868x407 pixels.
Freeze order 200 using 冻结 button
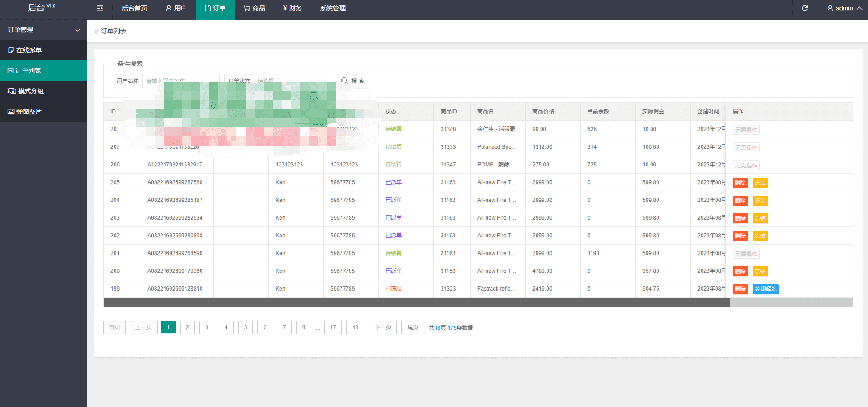(x=760, y=271)
